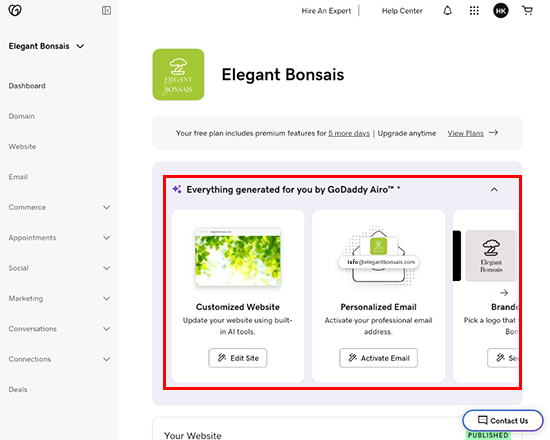550x440 pixels.
Task: Click the Airo sparkle icon
Action: (177, 189)
